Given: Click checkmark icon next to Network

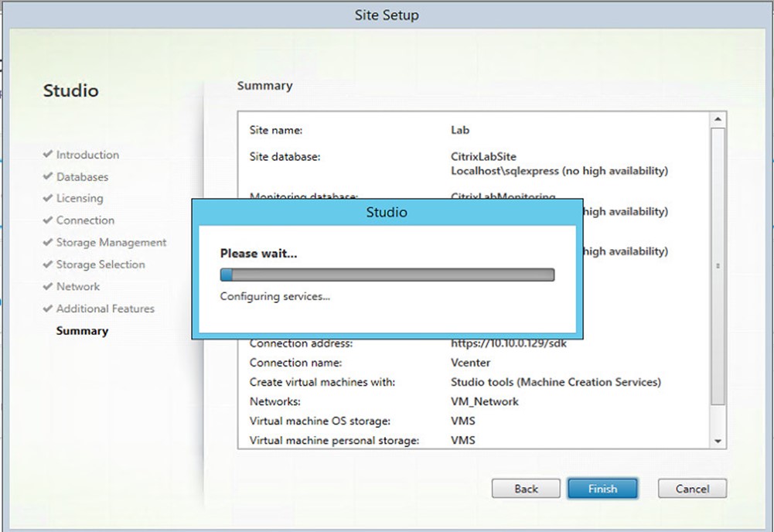Looking at the screenshot, I should 48,286.
